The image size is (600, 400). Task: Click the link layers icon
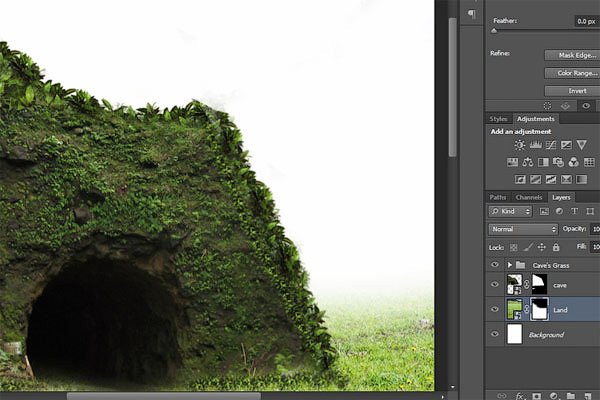click(502, 396)
